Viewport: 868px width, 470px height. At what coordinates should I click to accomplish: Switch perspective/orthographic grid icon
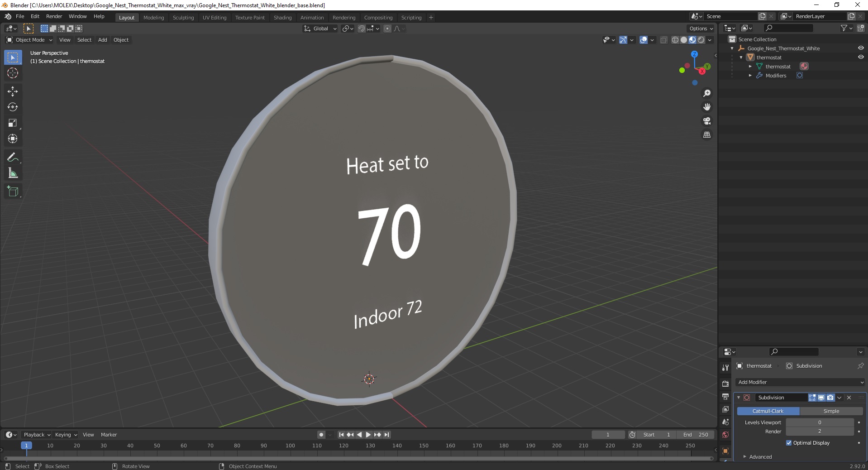[x=706, y=135]
